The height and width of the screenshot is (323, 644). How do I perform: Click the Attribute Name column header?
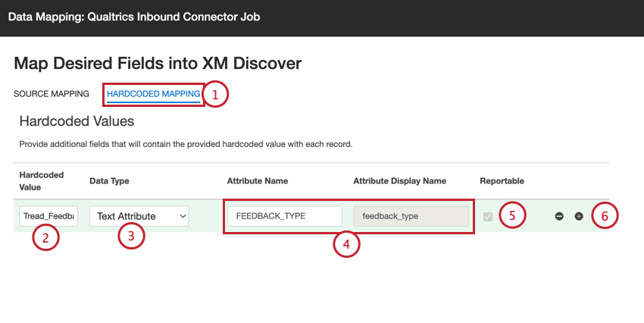pyautogui.click(x=258, y=181)
